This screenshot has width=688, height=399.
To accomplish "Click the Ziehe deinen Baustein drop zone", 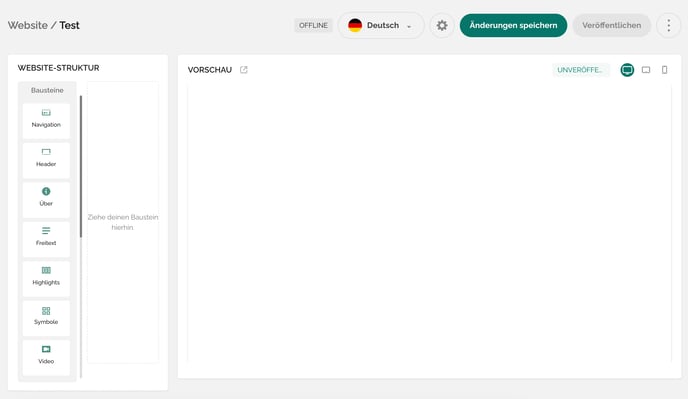I will click(x=123, y=222).
